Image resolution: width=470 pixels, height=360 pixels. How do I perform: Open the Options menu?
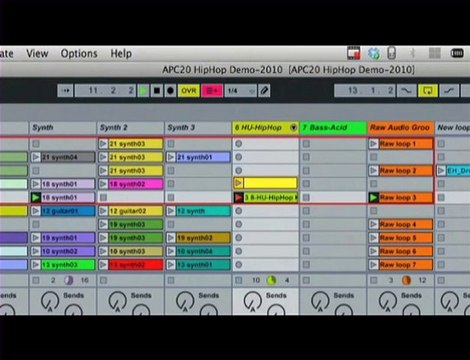79,54
